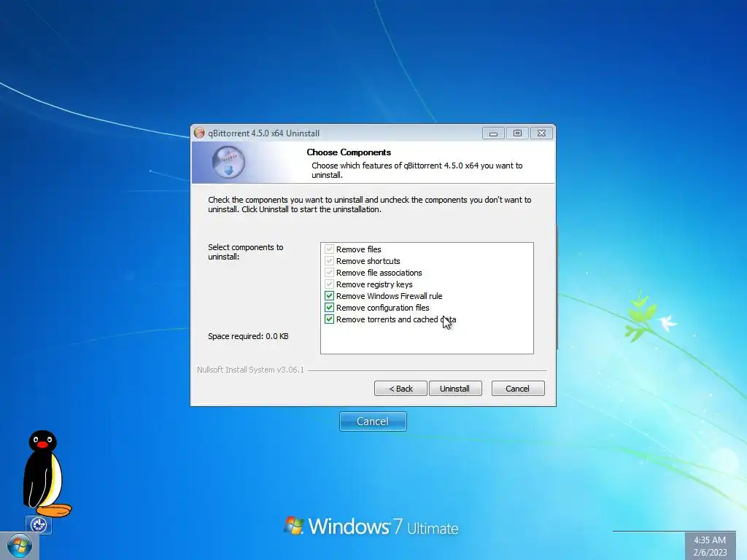This screenshot has width=747, height=560.
Task: Minimize the qBittorrent Uninstall window
Action: 493,133
